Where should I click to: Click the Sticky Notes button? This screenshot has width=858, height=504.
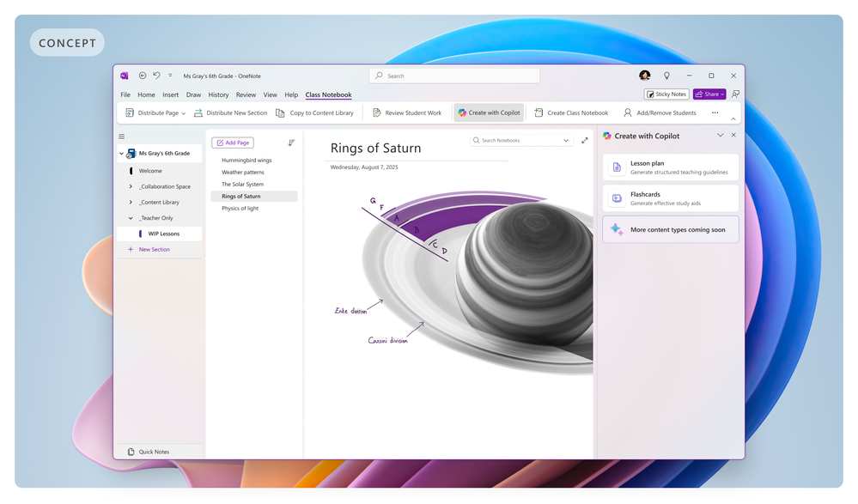(666, 94)
